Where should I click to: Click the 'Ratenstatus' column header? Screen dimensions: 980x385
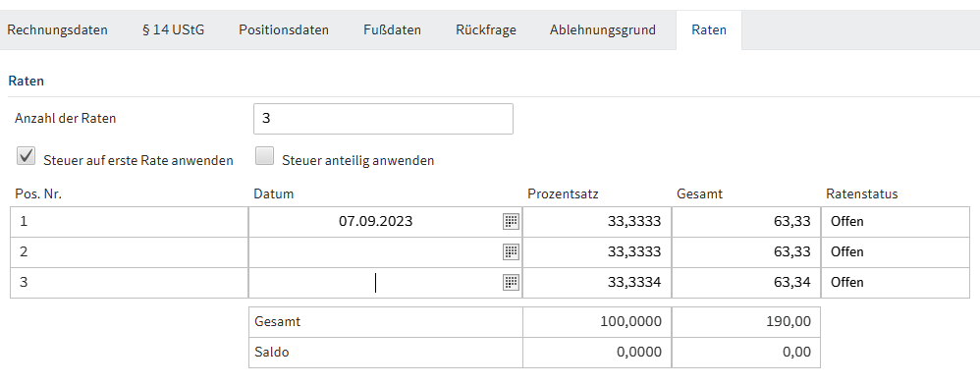862,193
